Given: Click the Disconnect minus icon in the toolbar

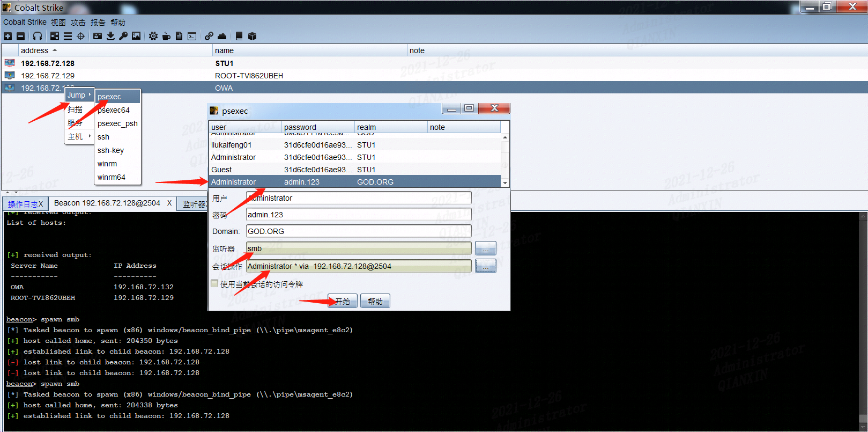Looking at the screenshot, I should click(x=20, y=36).
